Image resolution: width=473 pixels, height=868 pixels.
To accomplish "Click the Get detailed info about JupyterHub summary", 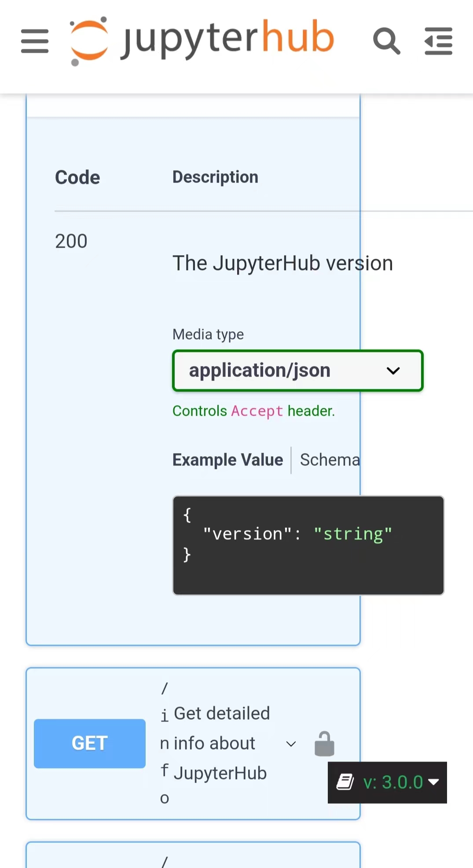I will (x=222, y=743).
